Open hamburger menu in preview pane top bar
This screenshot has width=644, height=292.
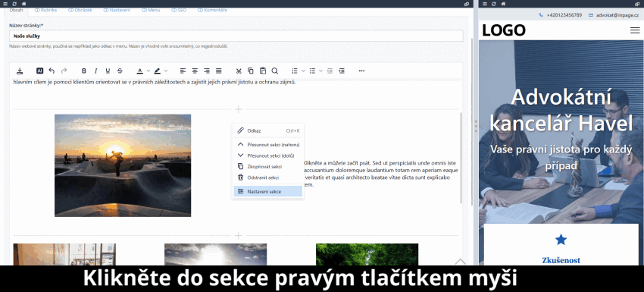[485, 4]
